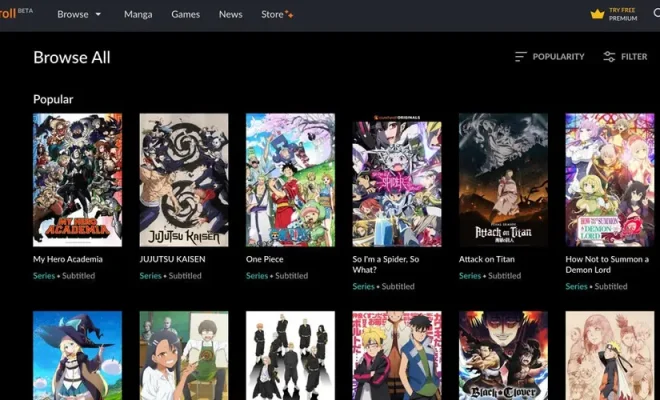This screenshot has width=660, height=400.
Task: Open One Piece poster
Action: click(290, 180)
